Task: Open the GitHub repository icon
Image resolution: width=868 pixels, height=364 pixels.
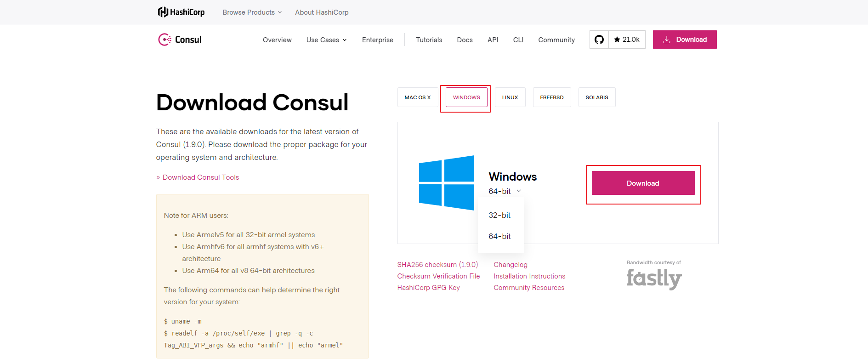Action: tap(599, 40)
